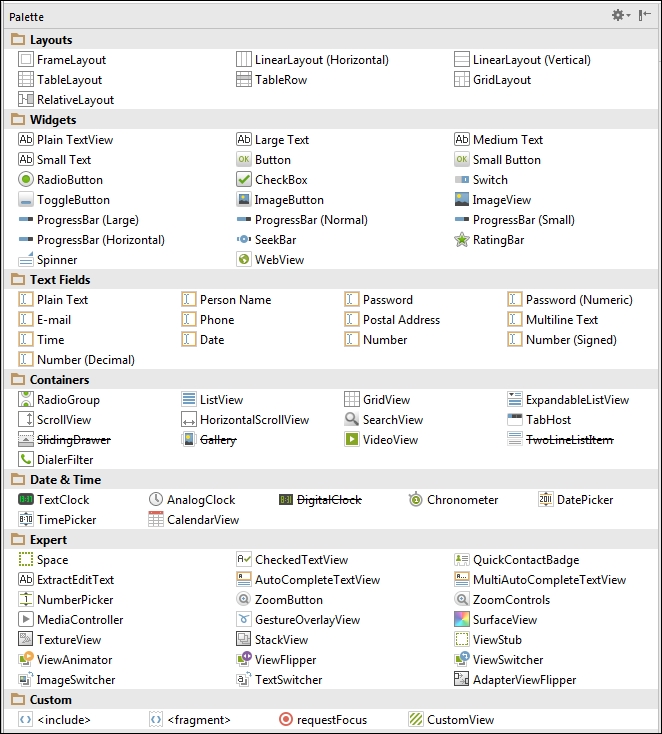662x734 pixels.
Task: Open the palette settings gear menu
Action: (x=620, y=15)
